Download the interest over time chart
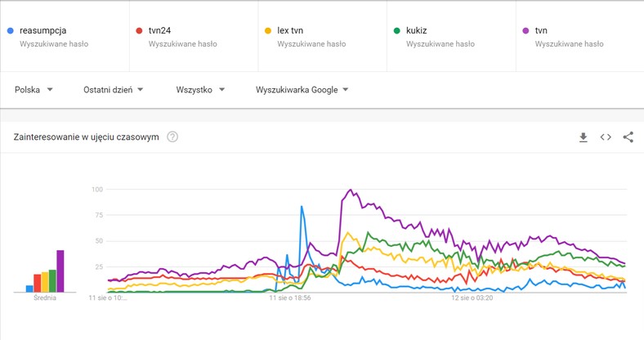The image size is (644, 340). click(x=584, y=137)
